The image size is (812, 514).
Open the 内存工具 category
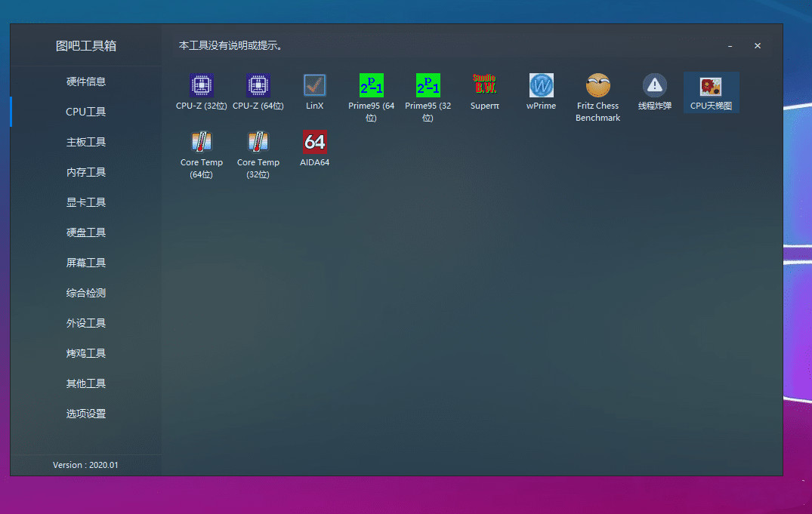(86, 172)
